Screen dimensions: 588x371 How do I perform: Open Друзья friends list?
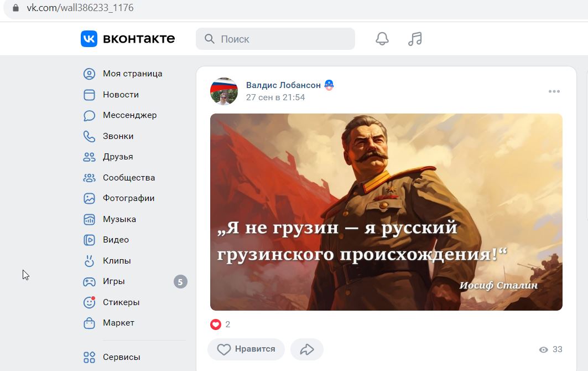[x=108, y=157]
